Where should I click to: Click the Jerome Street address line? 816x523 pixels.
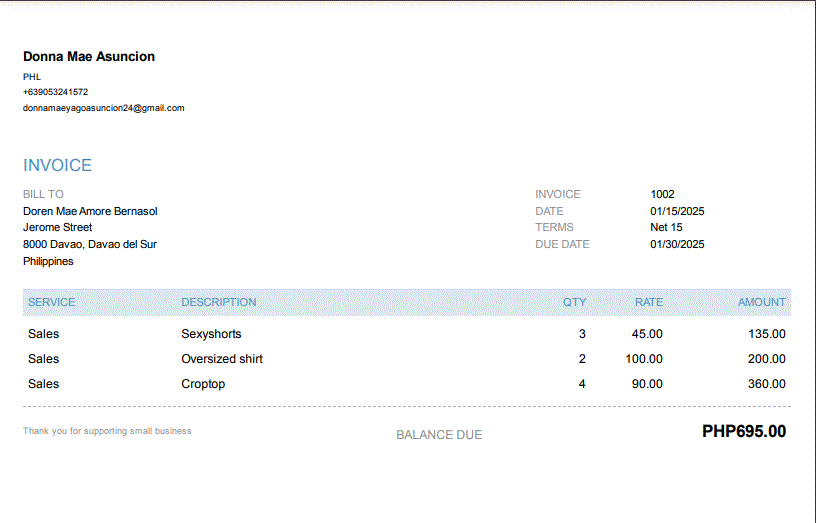pyautogui.click(x=58, y=227)
